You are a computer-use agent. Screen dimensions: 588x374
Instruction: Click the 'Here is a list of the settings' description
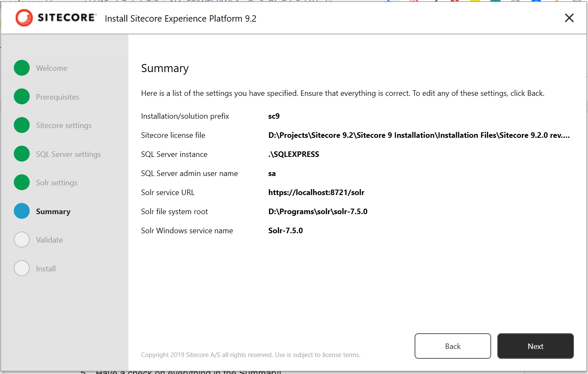click(343, 93)
